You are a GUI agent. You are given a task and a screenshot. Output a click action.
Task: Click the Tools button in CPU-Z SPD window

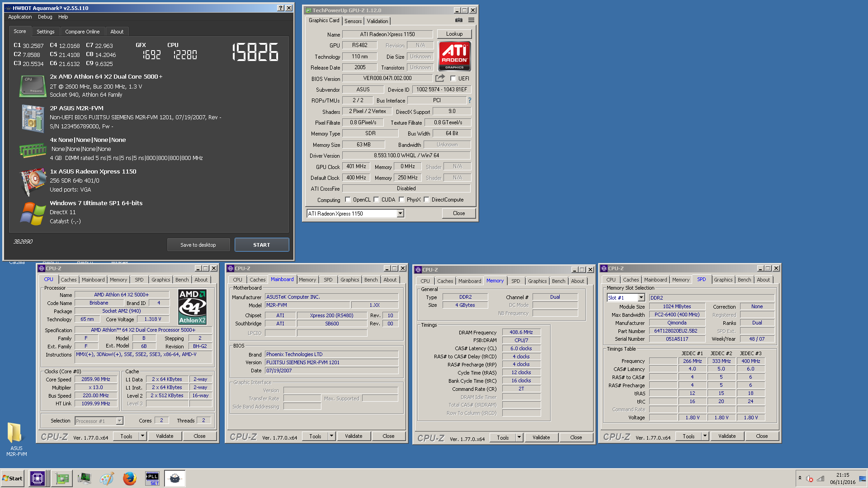click(x=689, y=436)
